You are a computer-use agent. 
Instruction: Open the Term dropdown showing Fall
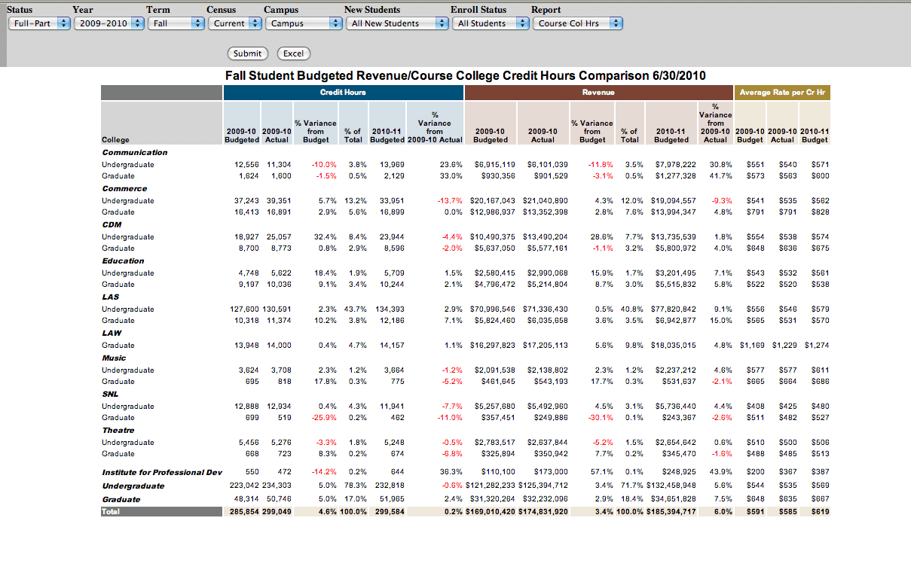pyautogui.click(x=176, y=23)
